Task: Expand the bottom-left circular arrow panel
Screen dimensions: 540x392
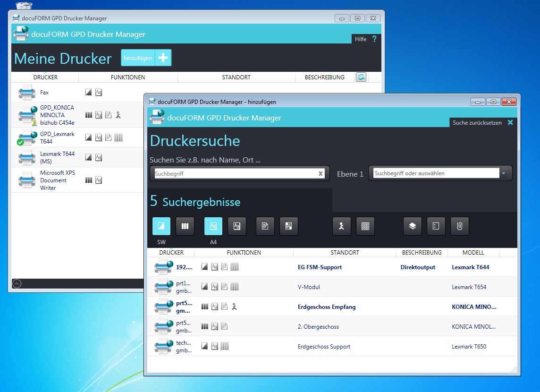Action: click(x=17, y=283)
